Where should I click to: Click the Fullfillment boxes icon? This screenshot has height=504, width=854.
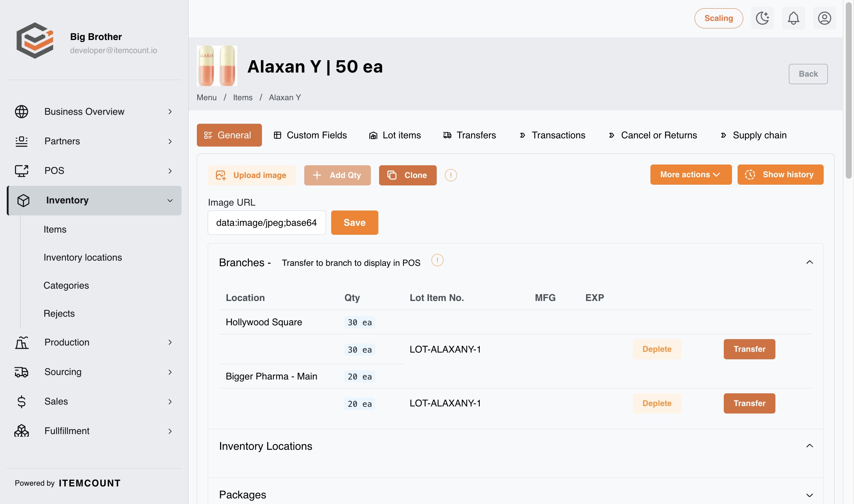pyautogui.click(x=21, y=431)
